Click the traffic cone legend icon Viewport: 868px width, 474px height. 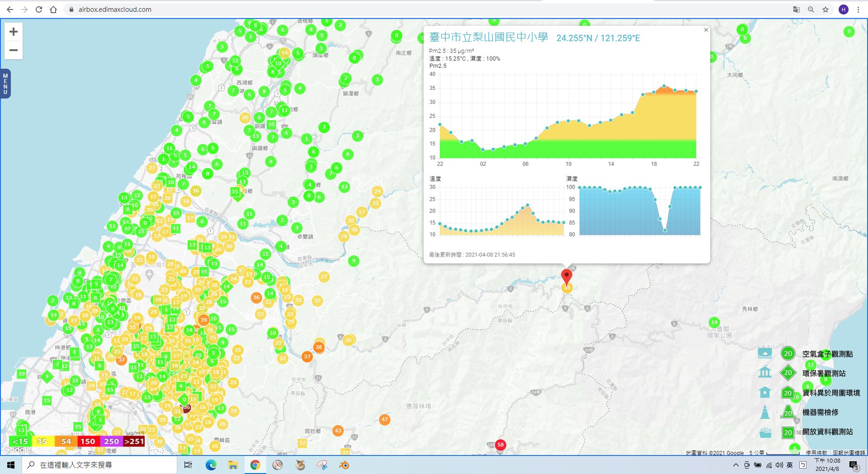765,412
